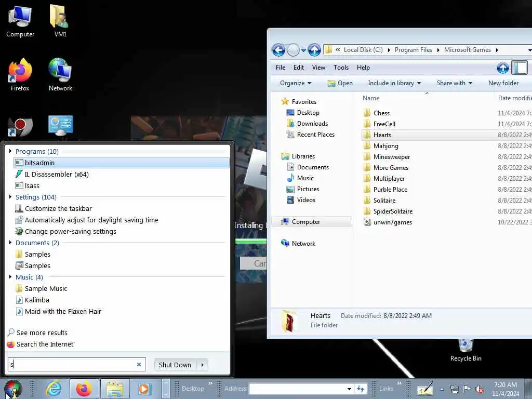This screenshot has width=532, height=399.
Task: Select Downloads under Favorites
Action: 312,124
